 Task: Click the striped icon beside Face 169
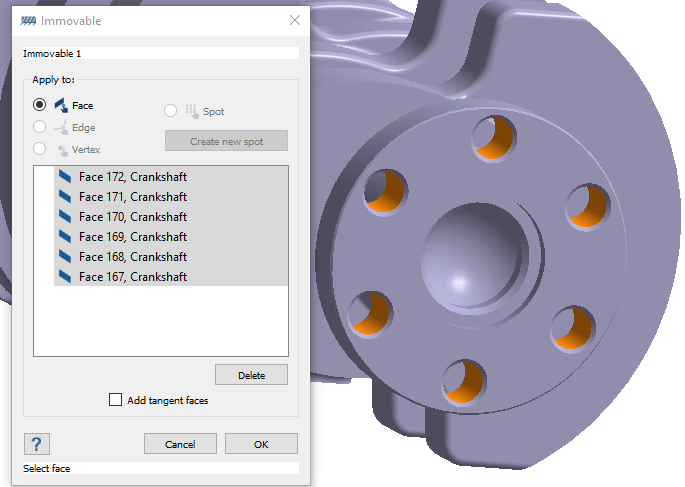65,237
